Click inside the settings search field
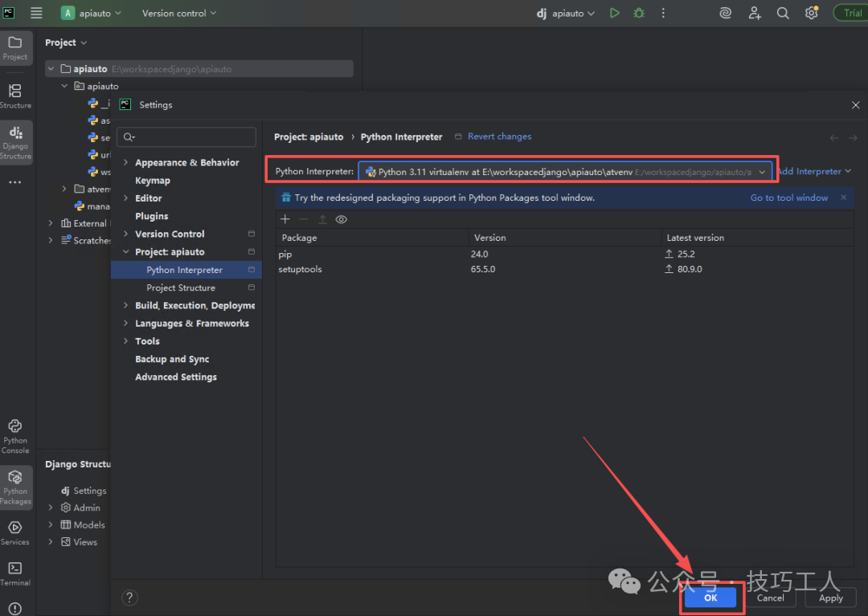 tap(186, 137)
